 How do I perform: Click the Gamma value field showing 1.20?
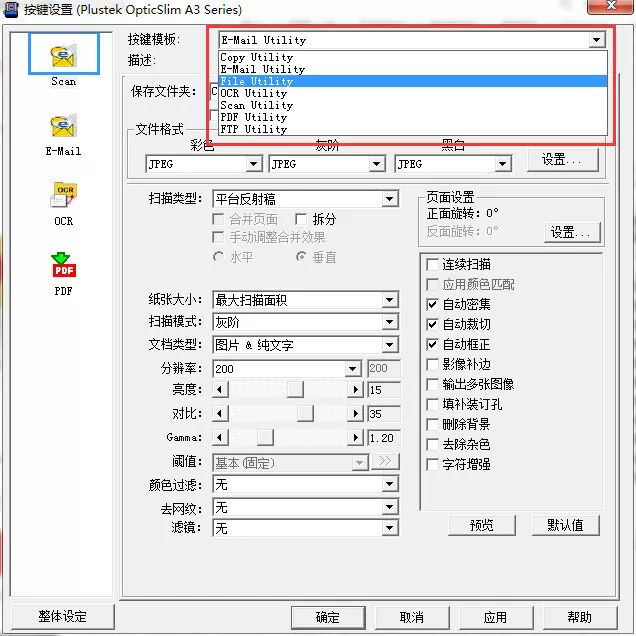[383, 438]
